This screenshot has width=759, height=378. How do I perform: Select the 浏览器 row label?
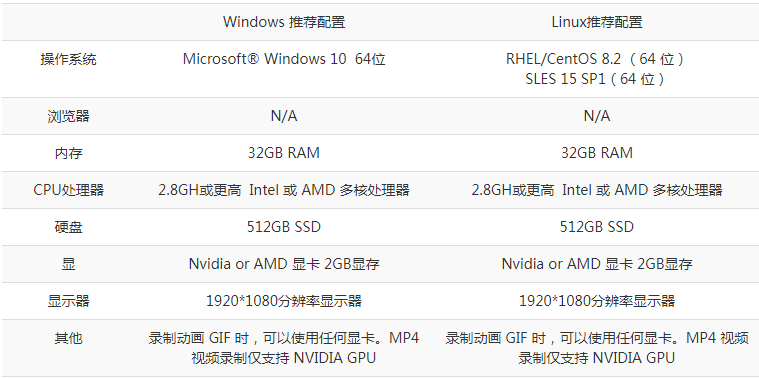click(x=68, y=116)
